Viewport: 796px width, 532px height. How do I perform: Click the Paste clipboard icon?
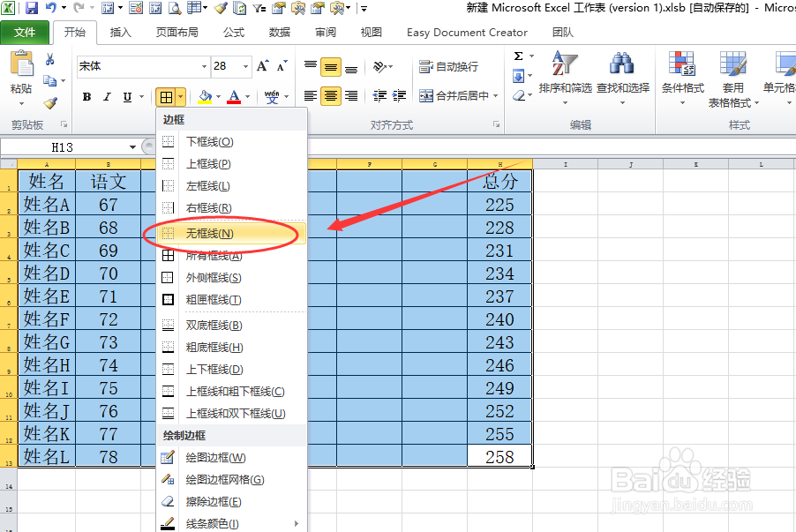pos(21,64)
